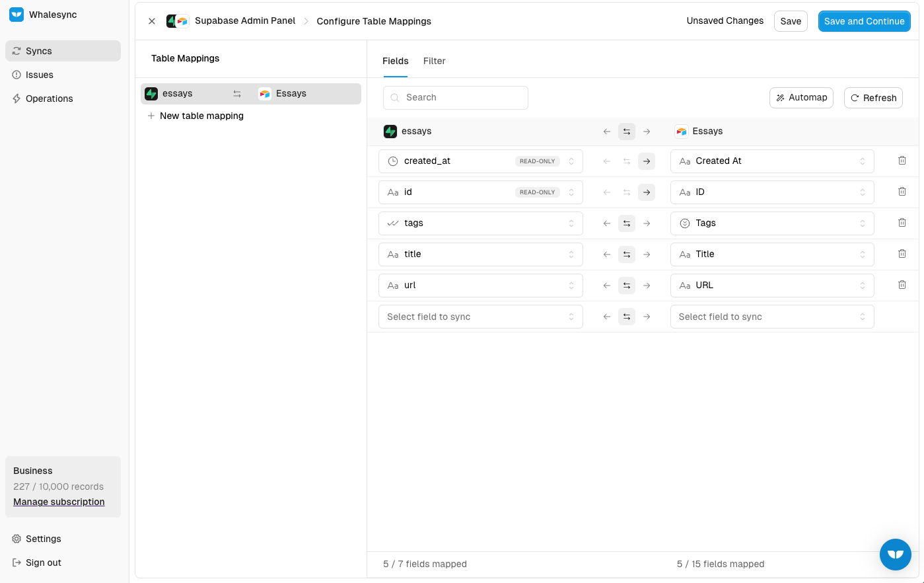Open the tags source field dropdown
The width and height of the screenshot is (924, 583).
(481, 223)
